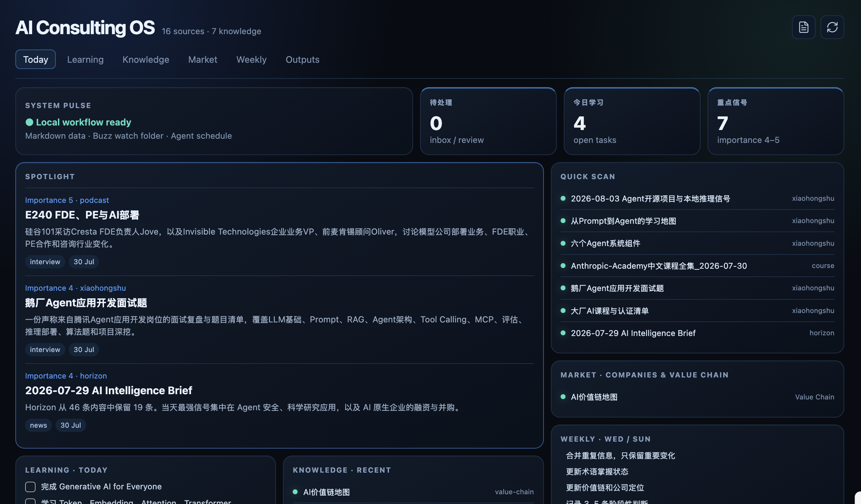Click the news tag under Intelligence Brief
The height and width of the screenshot is (504, 861).
[38, 425]
